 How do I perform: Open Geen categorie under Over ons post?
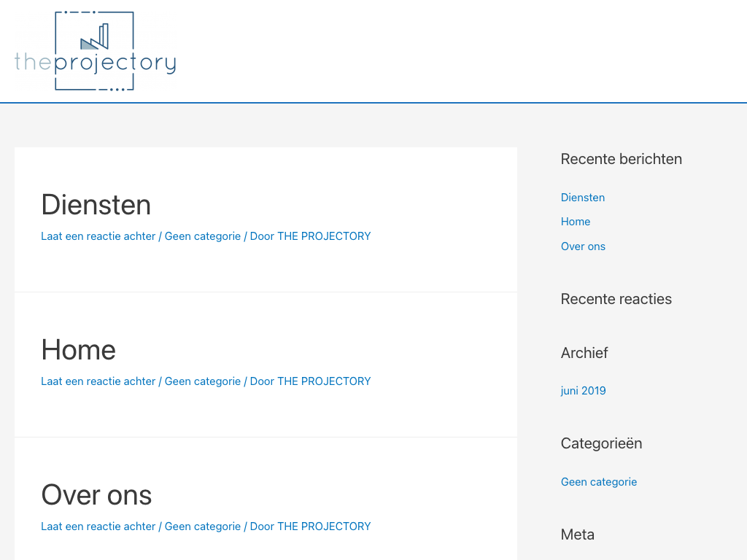[x=203, y=526]
